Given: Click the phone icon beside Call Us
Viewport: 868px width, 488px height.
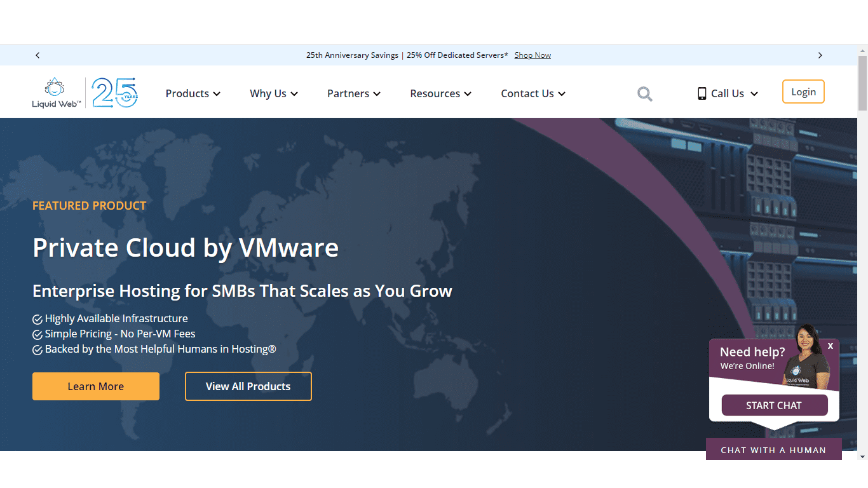Looking at the screenshot, I should pos(702,93).
